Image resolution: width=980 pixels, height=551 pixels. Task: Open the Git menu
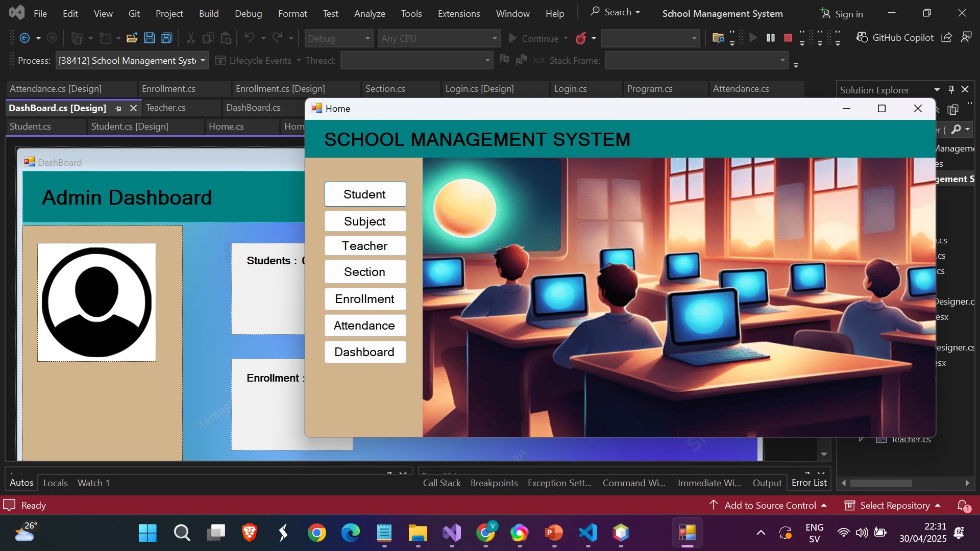point(134,13)
